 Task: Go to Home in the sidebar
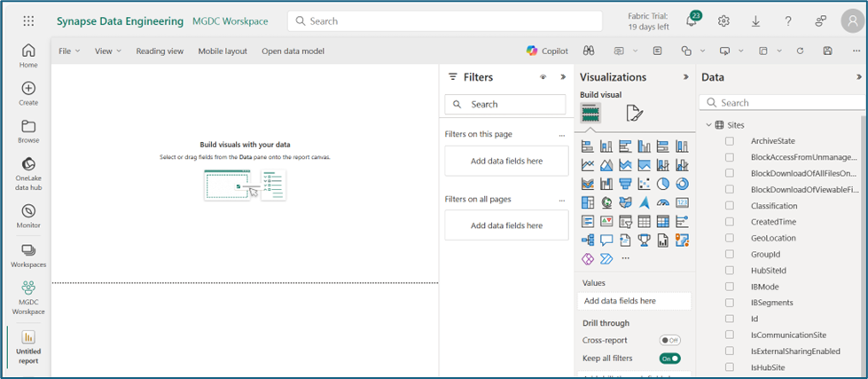point(28,56)
